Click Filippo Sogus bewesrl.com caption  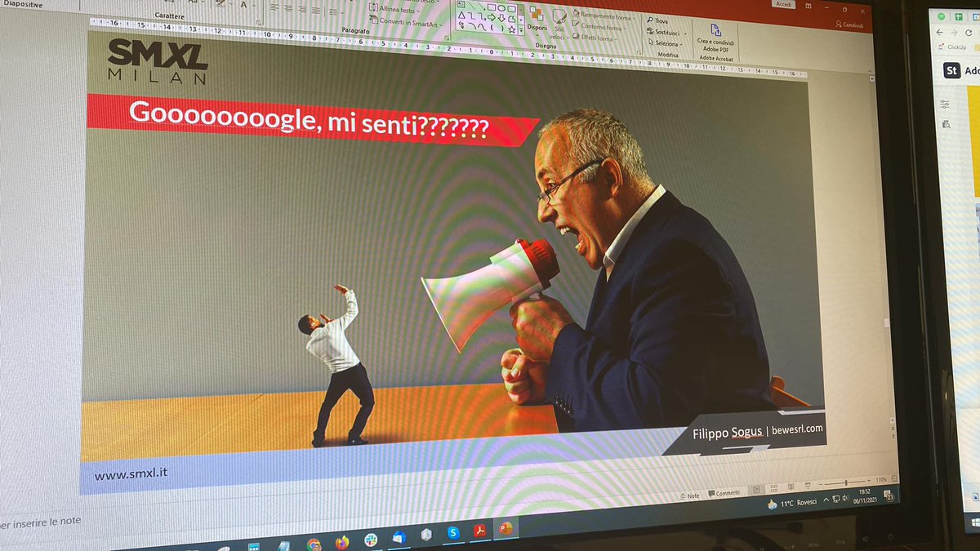[758, 430]
